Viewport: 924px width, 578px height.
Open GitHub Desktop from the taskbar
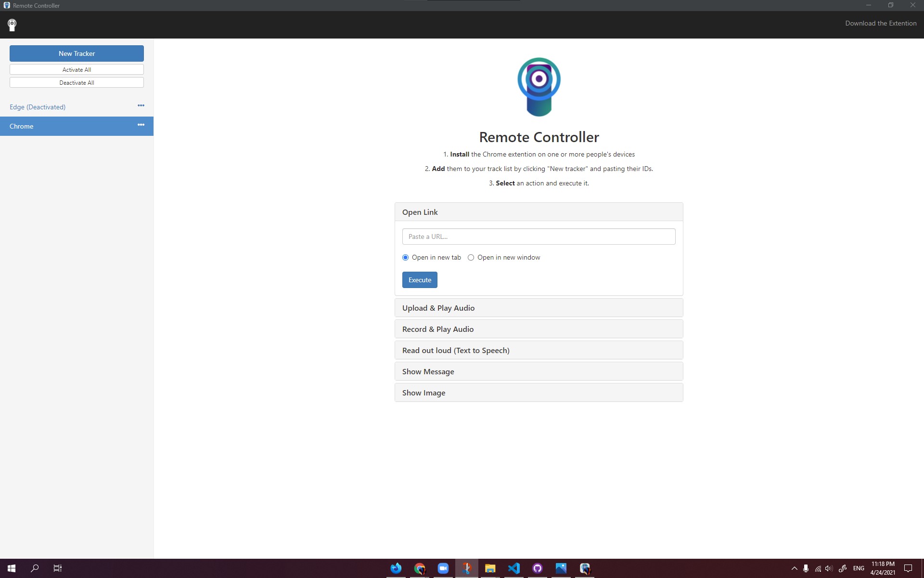point(538,568)
